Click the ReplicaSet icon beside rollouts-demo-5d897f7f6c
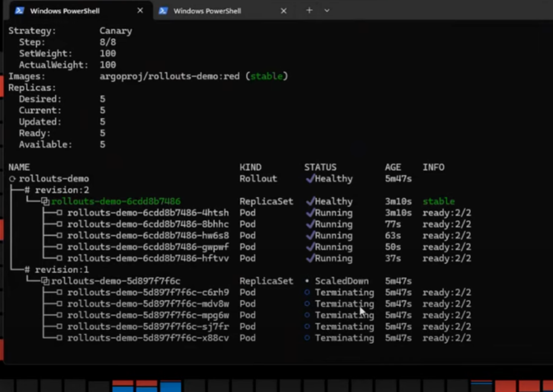Image resolution: width=553 pixels, height=392 pixels. pos(45,281)
